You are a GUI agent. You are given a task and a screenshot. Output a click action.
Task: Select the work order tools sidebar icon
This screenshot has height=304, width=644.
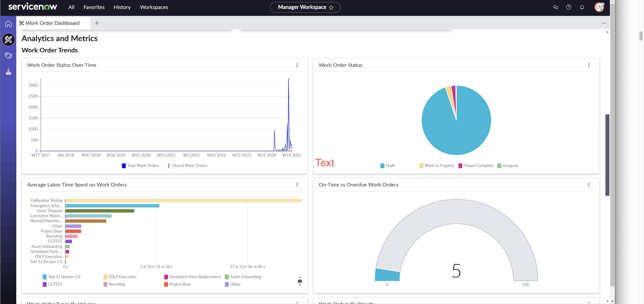8,40
